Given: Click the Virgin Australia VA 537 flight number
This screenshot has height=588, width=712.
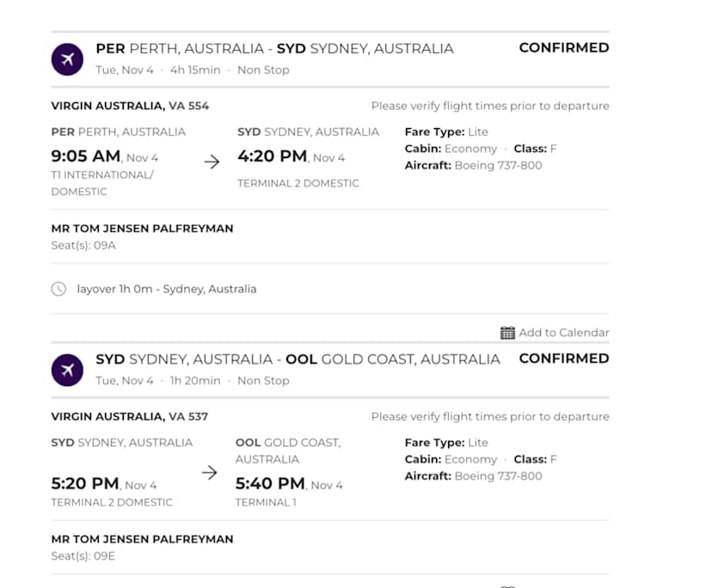Looking at the screenshot, I should pyautogui.click(x=130, y=416).
